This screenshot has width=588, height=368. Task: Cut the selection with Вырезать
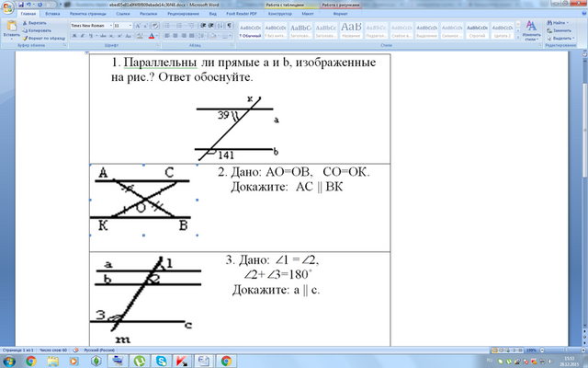point(35,23)
